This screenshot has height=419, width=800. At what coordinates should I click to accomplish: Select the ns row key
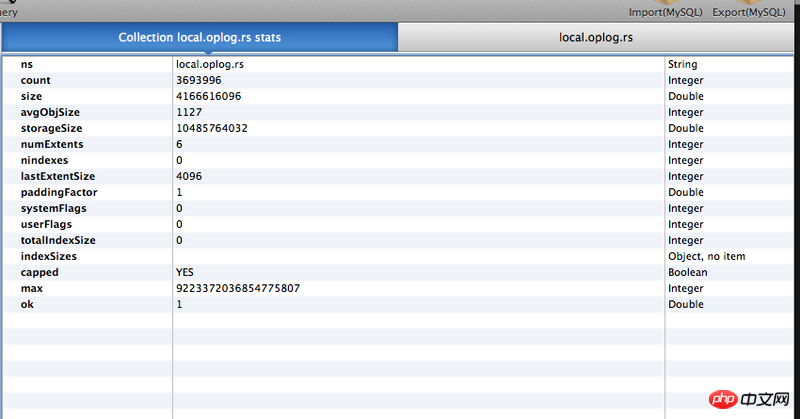pyautogui.click(x=27, y=64)
